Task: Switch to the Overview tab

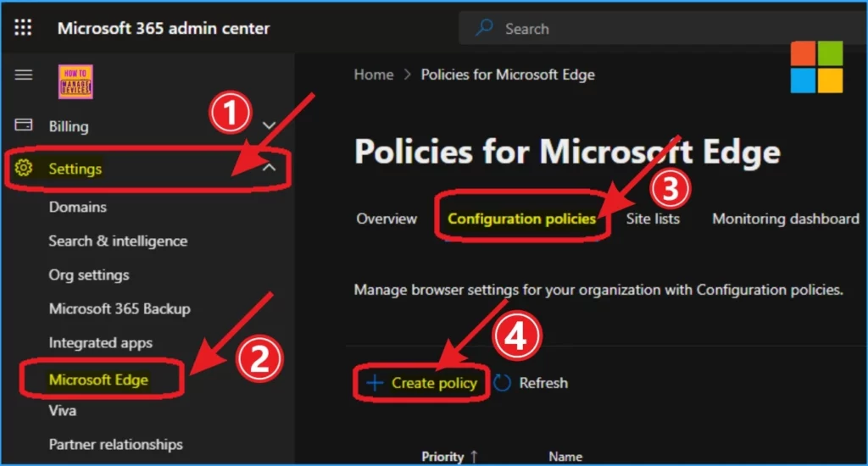Action: pos(387,219)
